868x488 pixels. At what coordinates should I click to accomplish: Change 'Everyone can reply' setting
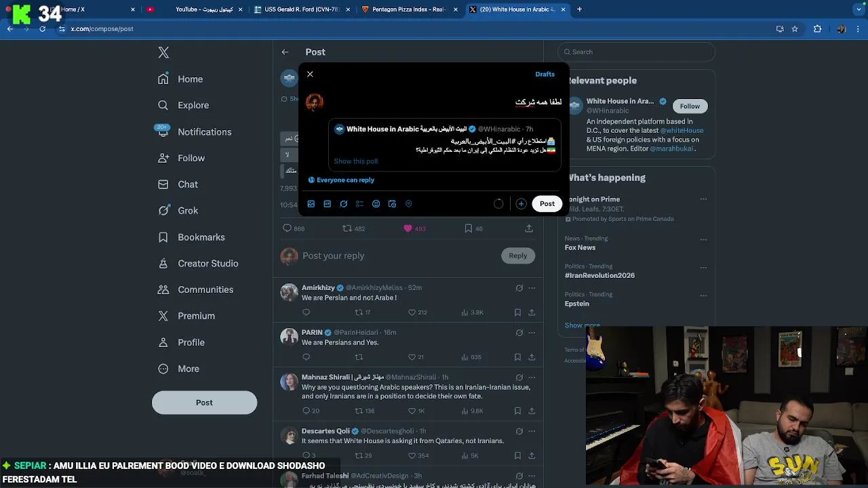pyautogui.click(x=341, y=180)
